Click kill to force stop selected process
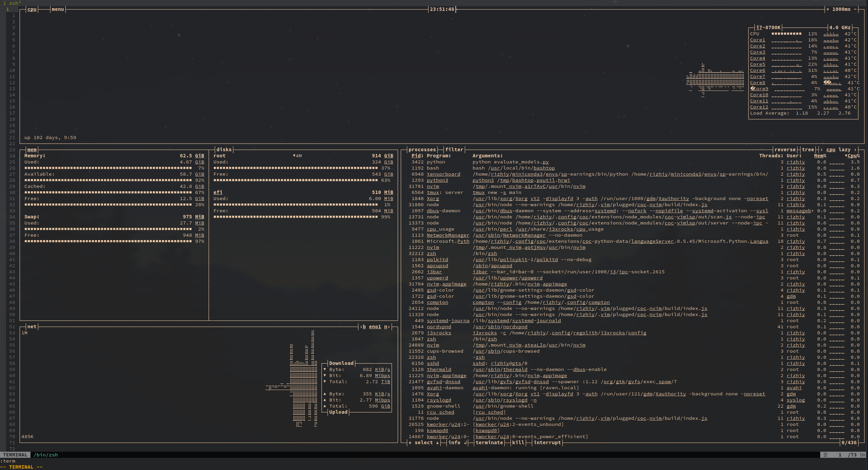The height and width of the screenshot is (470, 868). point(518,443)
